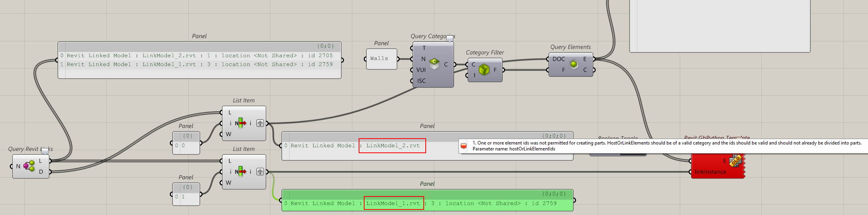Click the 'Parameter name: hostOrLinkElementIds' line
Image resolution: width=868 pixels, height=215 pixels.
(514, 149)
